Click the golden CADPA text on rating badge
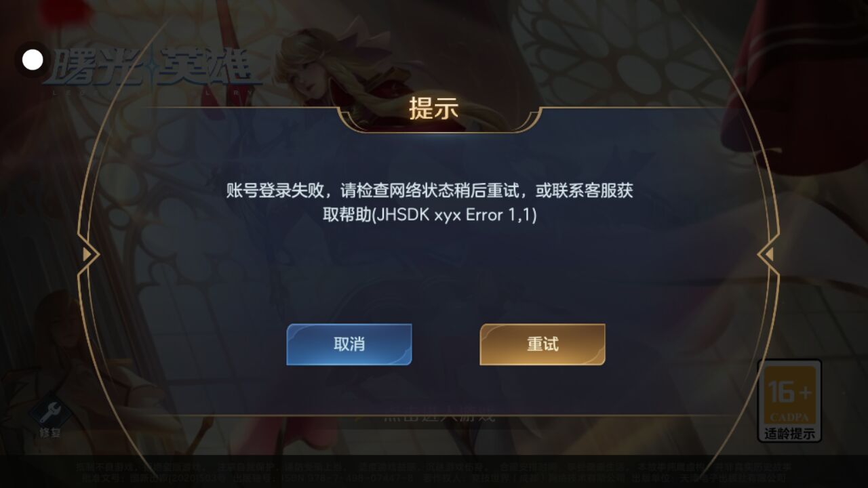Viewport: 868px width, 488px height. (x=789, y=418)
